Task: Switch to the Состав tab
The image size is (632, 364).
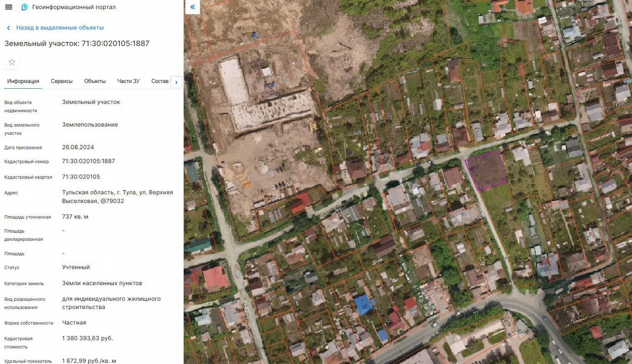Action: click(x=160, y=81)
